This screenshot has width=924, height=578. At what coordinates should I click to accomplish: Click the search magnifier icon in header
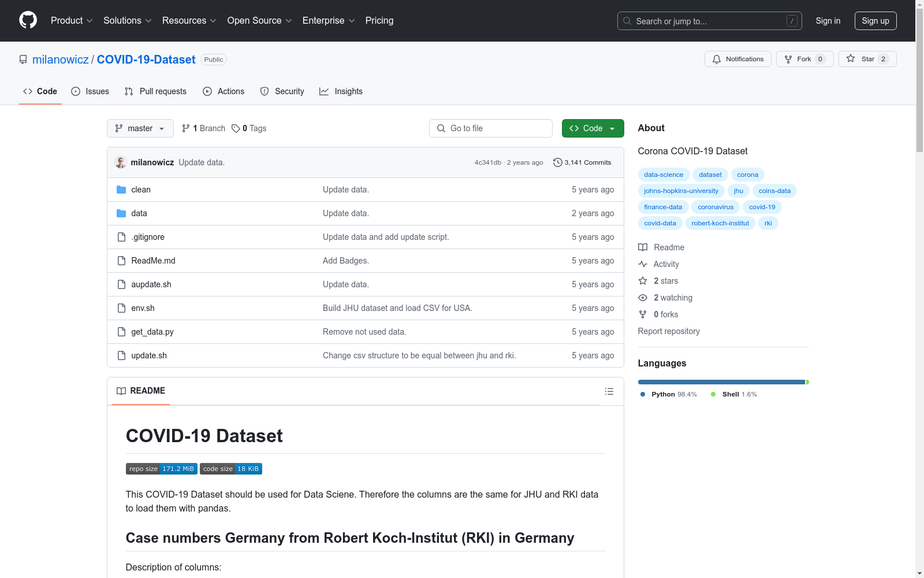click(627, 21)
